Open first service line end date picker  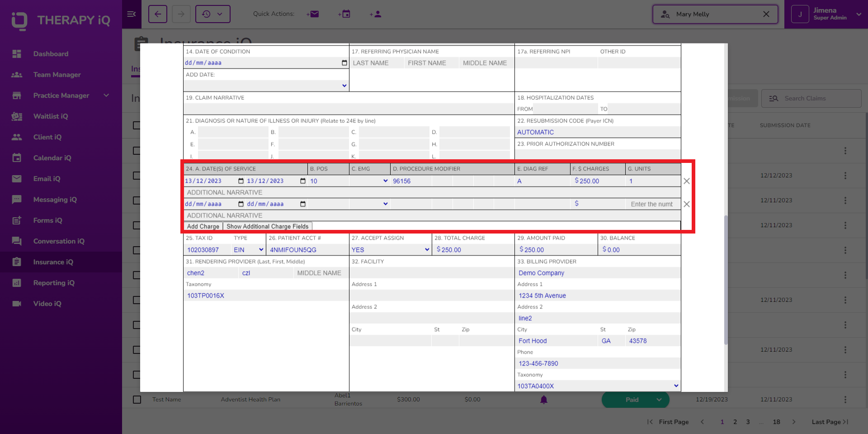(x=303, y=181)
